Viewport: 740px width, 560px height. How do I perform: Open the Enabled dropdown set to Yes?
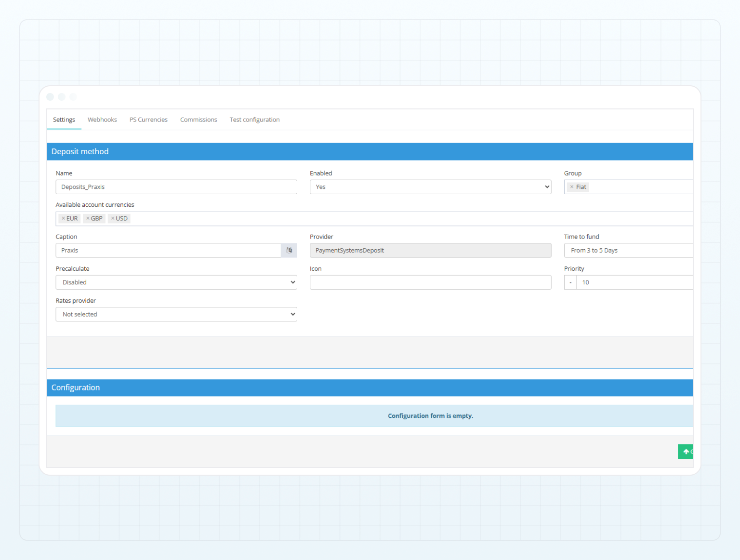click(x=430, y=187)
